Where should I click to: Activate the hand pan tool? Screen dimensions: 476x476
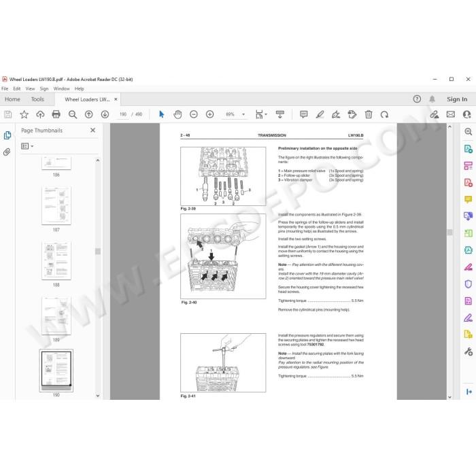[177, 114]
